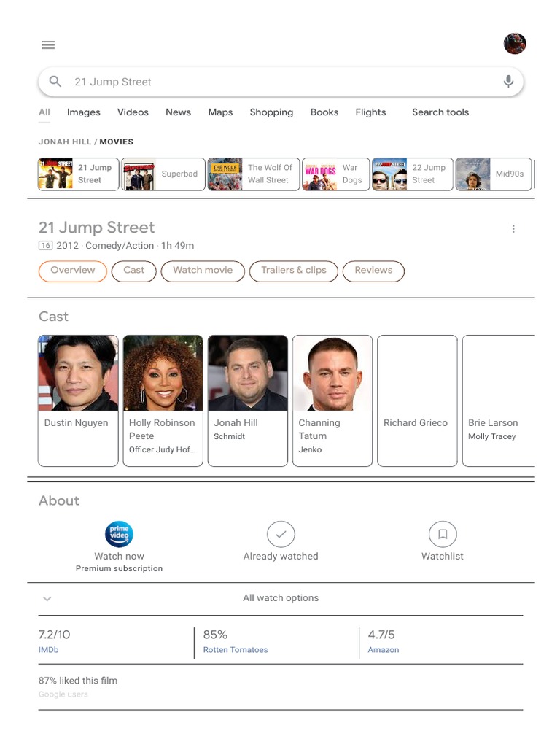
Task: Click the Overview chip
Action: 73,271
